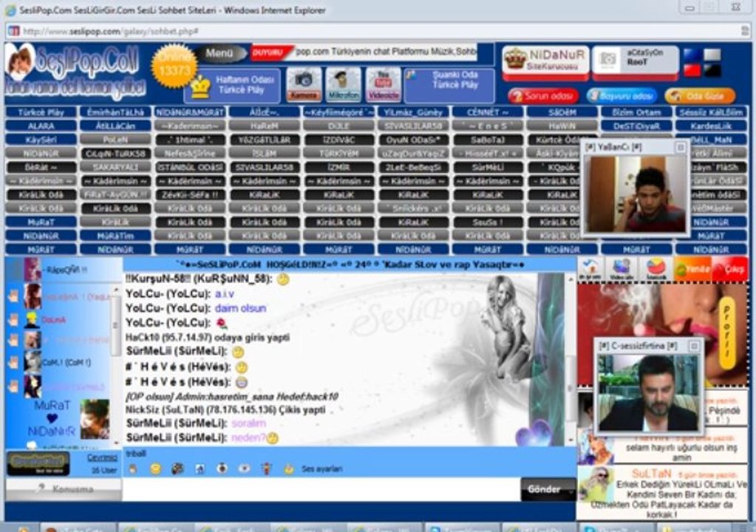Click the user list scroll-down arrow
The image size is (756, 532).
point(116,443)
